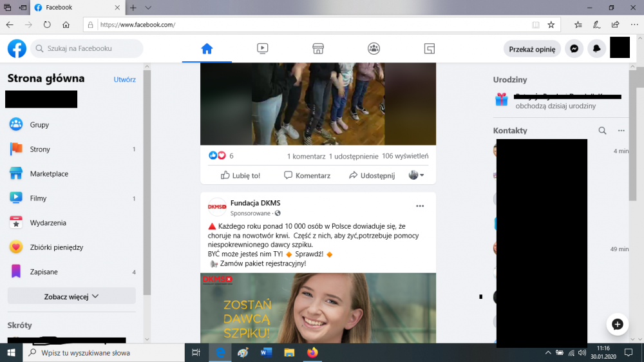Open Firefox from the Windows taskbar
644x362 pixels.
point(312,353)
